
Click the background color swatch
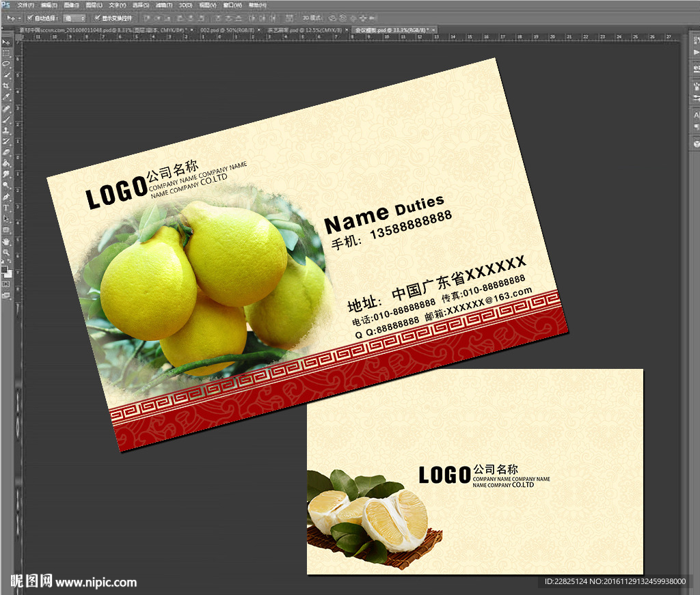[x=9, y=275]
